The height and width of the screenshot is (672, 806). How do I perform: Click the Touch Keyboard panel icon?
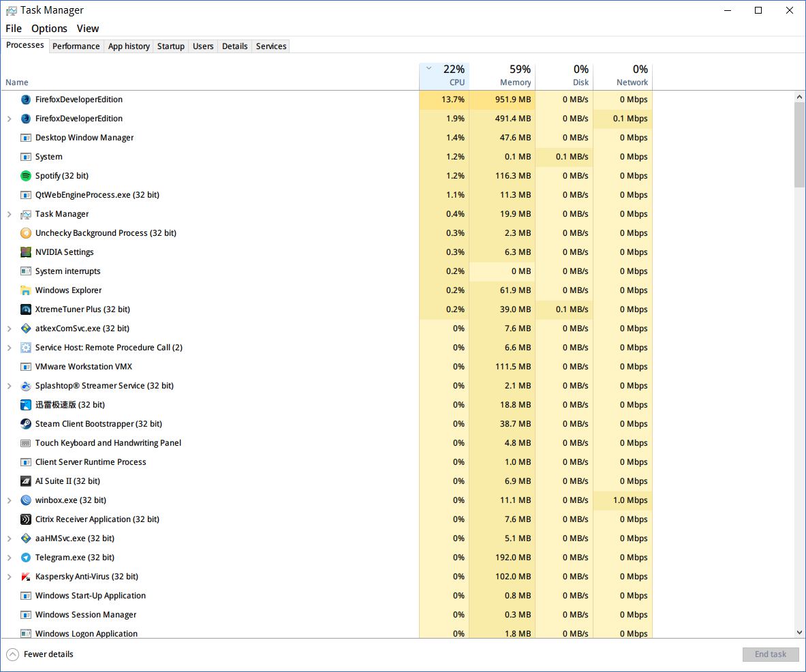pyautogui.click(x=26, y=443)
